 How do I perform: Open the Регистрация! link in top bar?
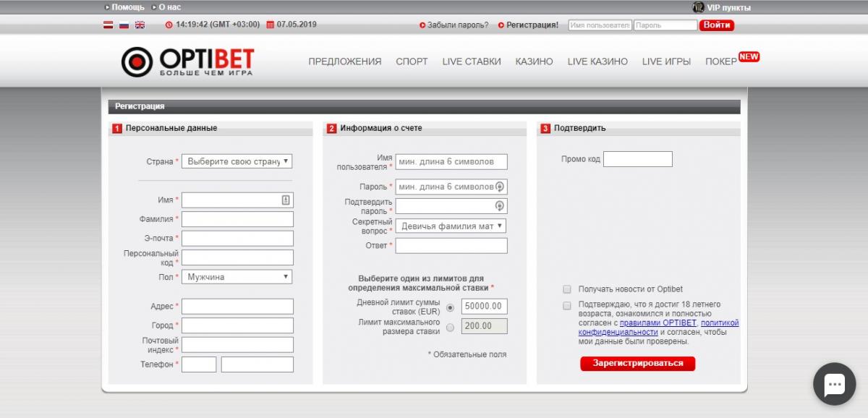click(x=532, y=25)
